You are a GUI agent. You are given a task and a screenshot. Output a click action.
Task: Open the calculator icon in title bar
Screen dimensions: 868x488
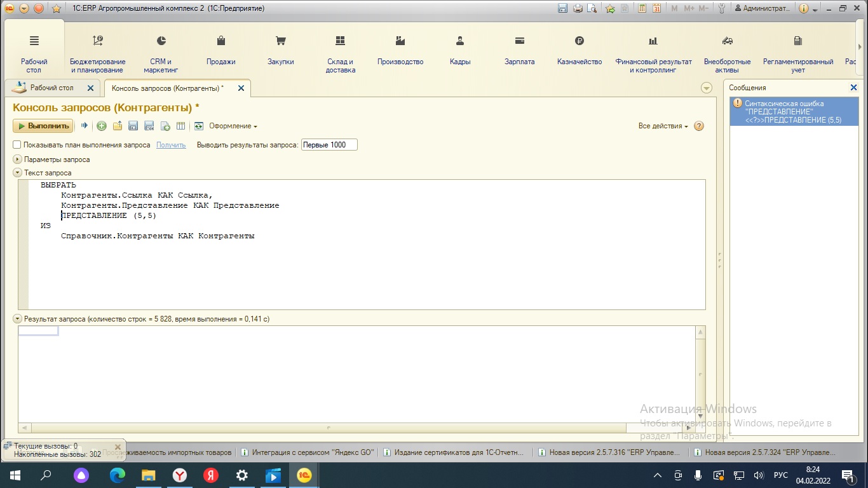coord(642,8)
